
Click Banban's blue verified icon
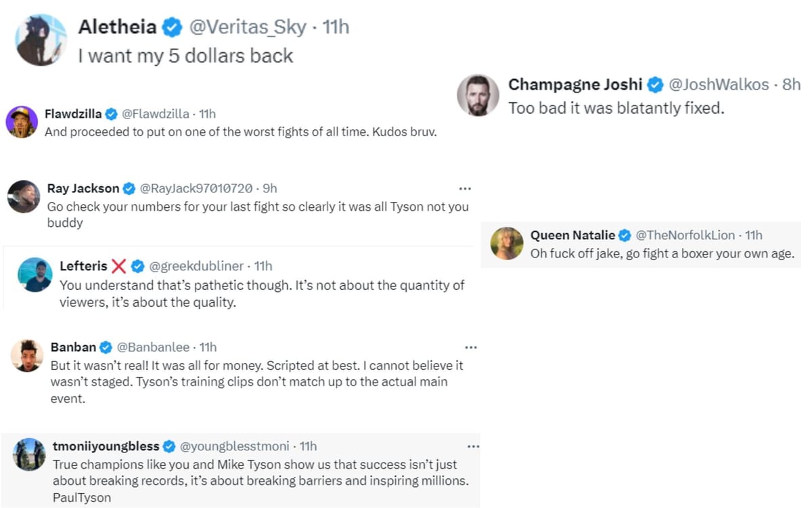pyautogui.click(x=106, y=347)
